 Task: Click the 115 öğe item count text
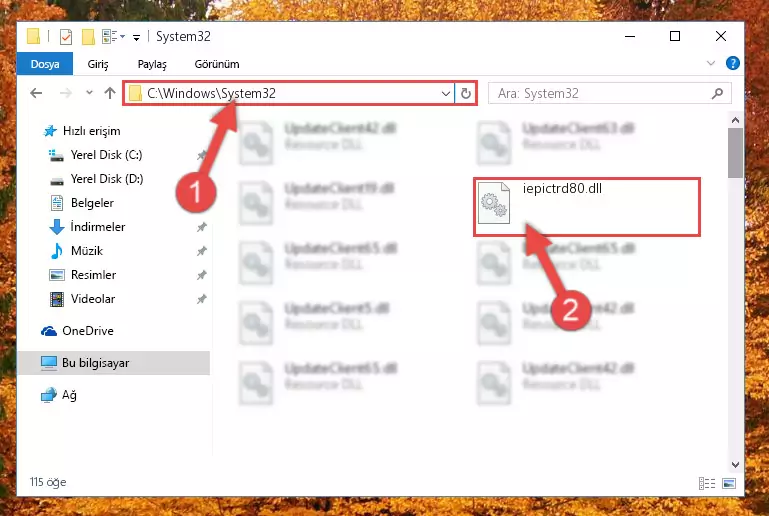point(48,482)
